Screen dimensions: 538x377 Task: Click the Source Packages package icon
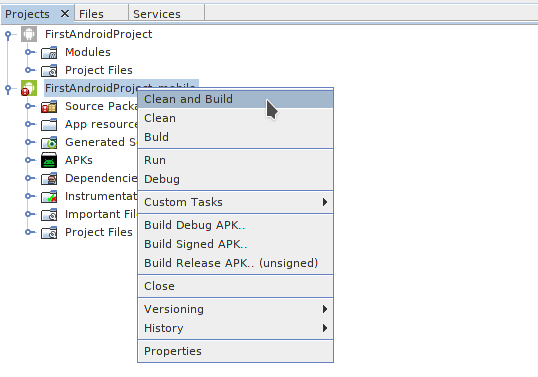point(49,107)
